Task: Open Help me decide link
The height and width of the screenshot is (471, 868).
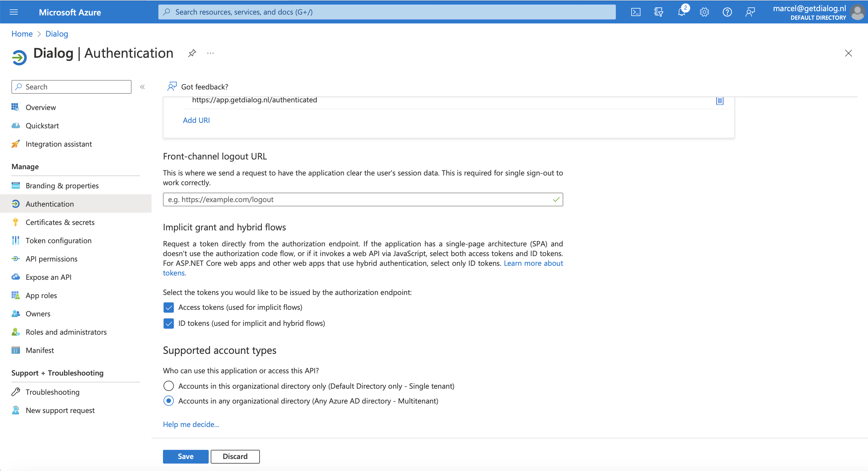Action: click(191, 424)
